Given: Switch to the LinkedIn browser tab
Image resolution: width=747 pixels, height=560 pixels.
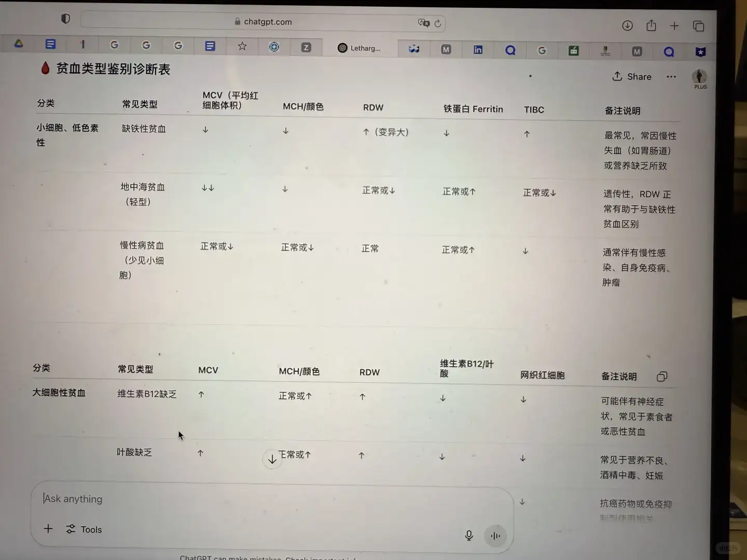Looking at the screenshot, I should point(478,50).
